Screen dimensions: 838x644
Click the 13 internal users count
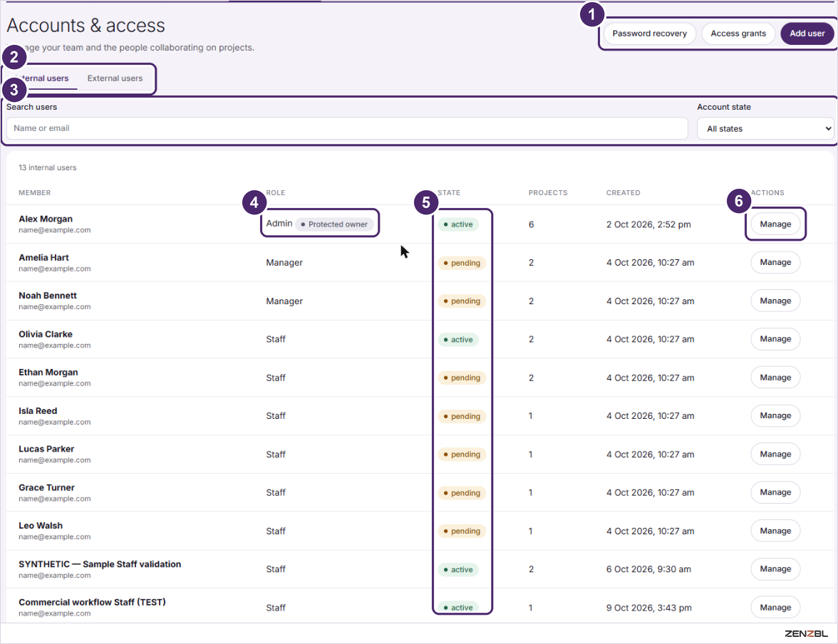pos(48,168)
